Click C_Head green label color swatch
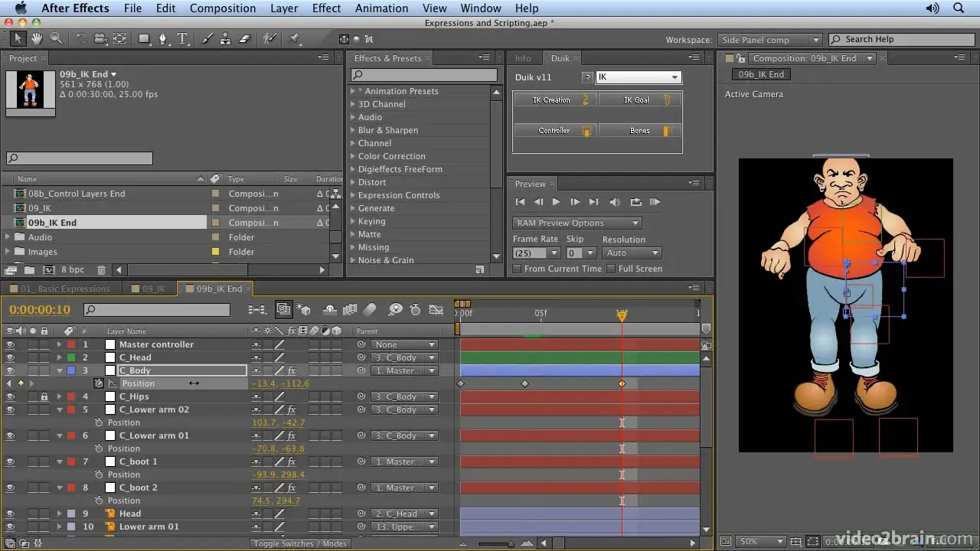 pyautogui.click(x=70, y=358)
